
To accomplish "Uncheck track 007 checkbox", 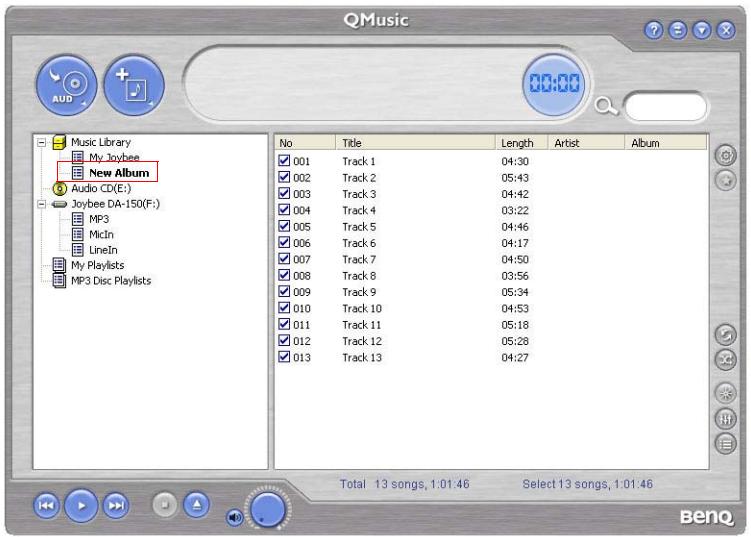I will pos(284,259).
